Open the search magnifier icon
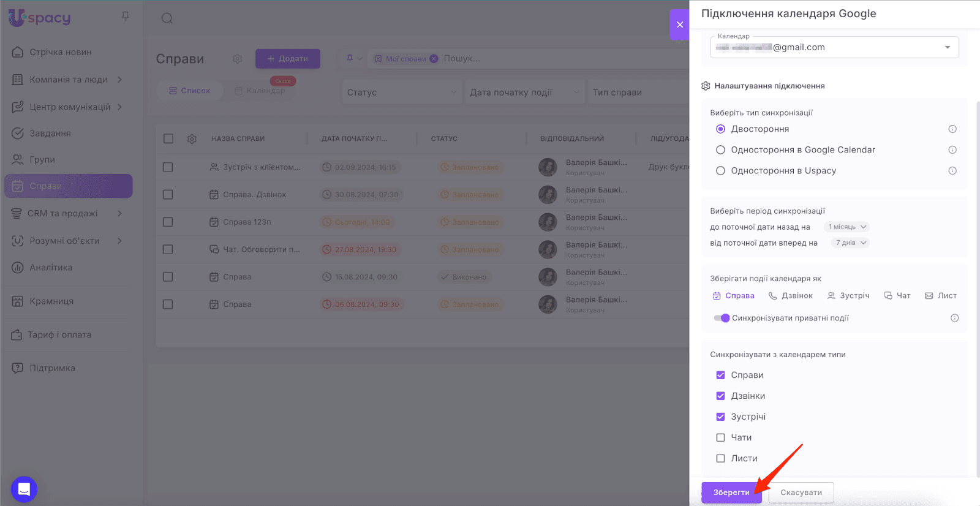 coord(167,18)
